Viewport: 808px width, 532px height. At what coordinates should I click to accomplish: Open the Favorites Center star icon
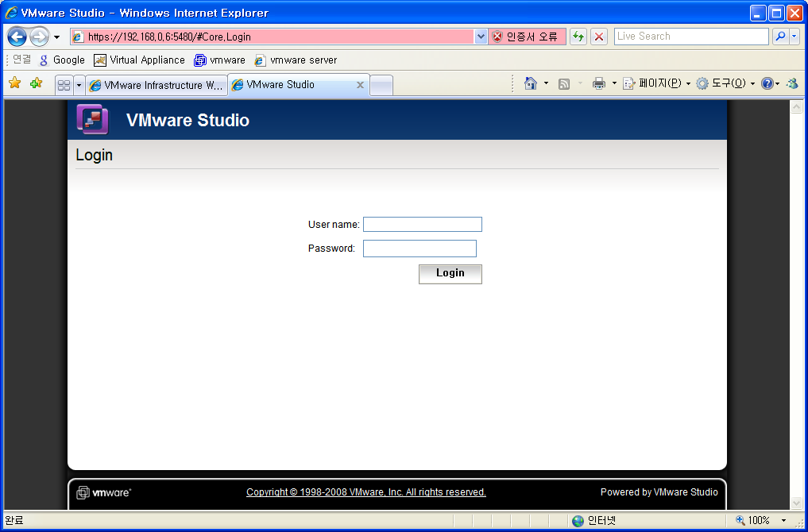[15, 83]
